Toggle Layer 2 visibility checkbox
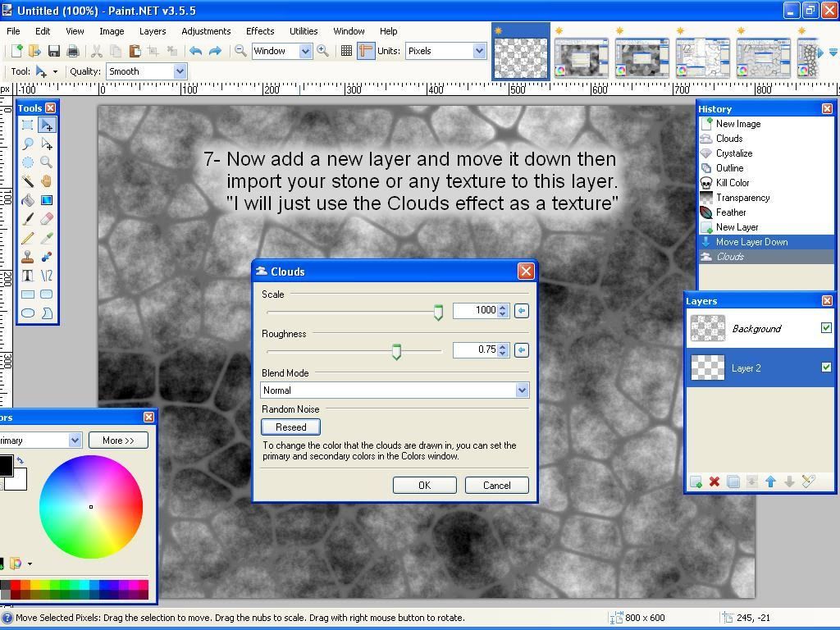The image size is (840, 630). pos(826,367)
